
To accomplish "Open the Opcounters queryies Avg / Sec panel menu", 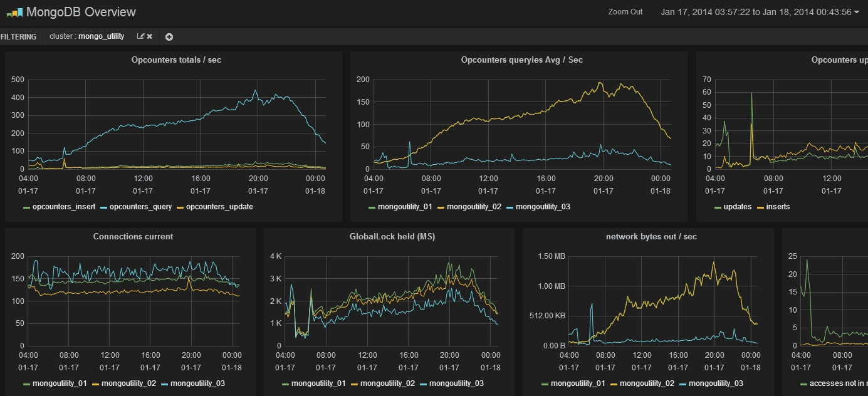I will 521,60.
